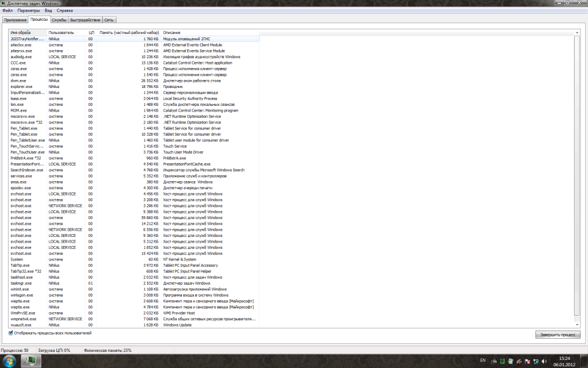Select lsass.exe process
This screenshot has height=368, width=588.
[134, 98]
